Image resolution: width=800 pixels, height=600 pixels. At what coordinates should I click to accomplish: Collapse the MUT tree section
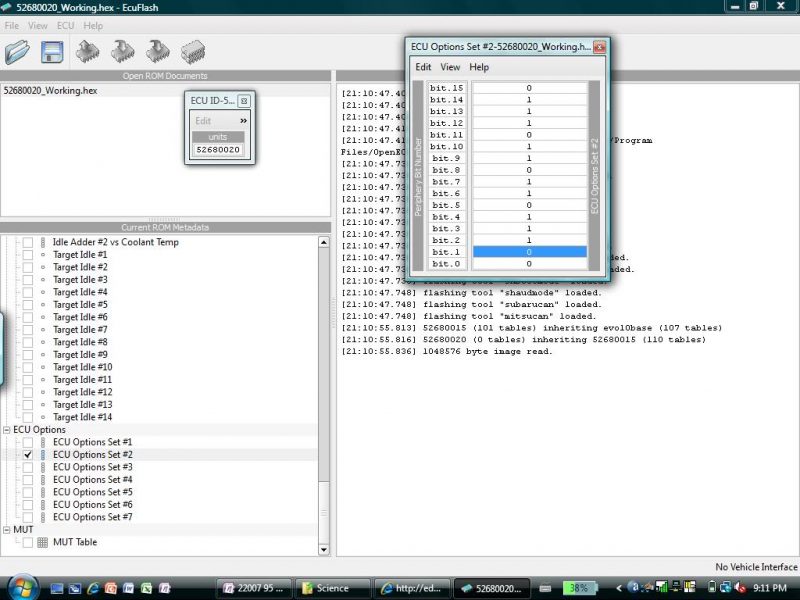point(7,529)
